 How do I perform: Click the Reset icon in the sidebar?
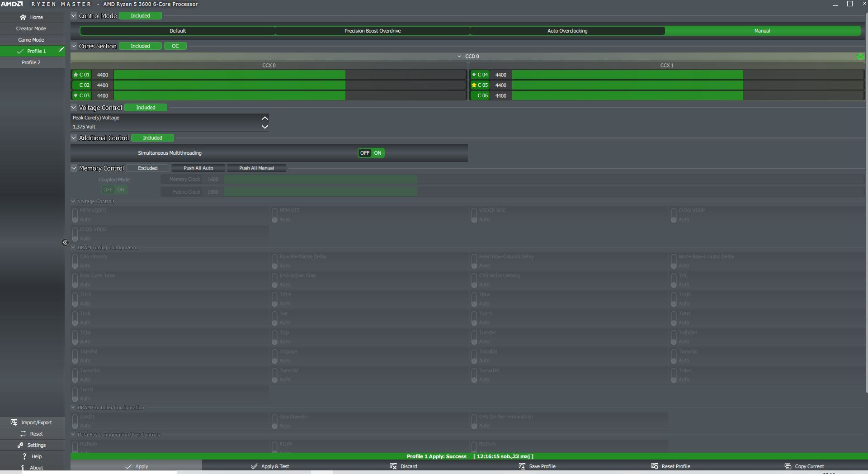click(23, 434)
